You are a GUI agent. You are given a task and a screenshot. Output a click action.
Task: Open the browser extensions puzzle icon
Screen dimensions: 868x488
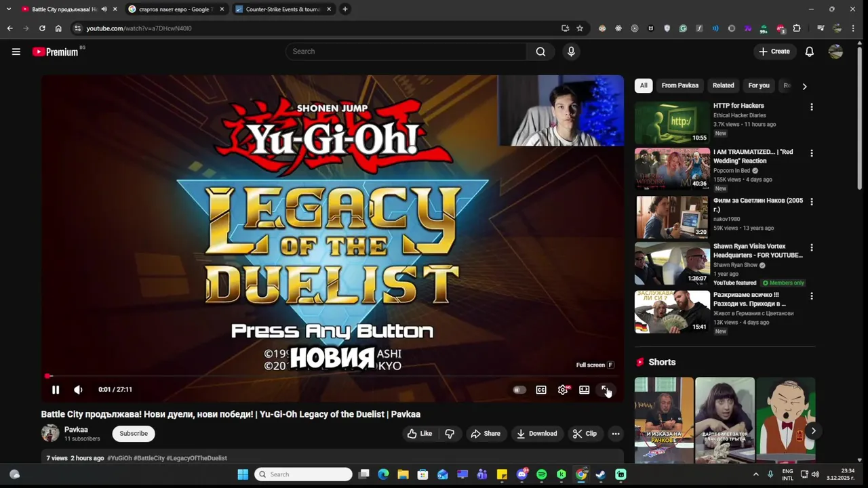[x=797, y=28]
